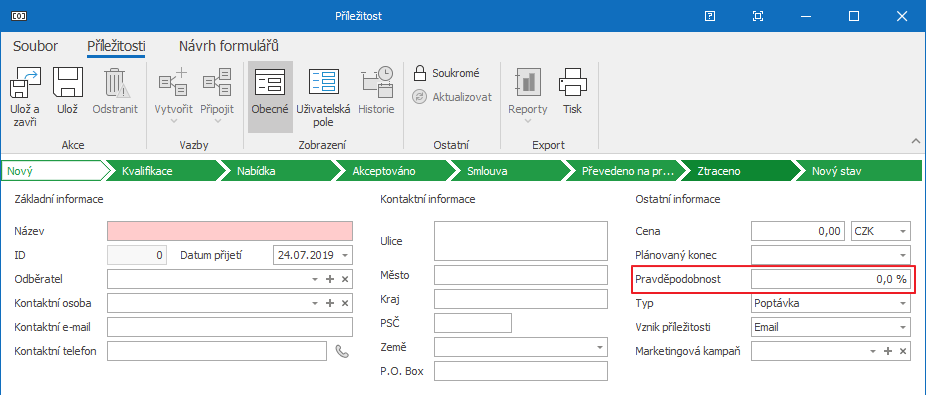The height and width of the screenshot is (395, 926).
Task: Click the help icon in the title bar
Action: [x=710, y=16]
